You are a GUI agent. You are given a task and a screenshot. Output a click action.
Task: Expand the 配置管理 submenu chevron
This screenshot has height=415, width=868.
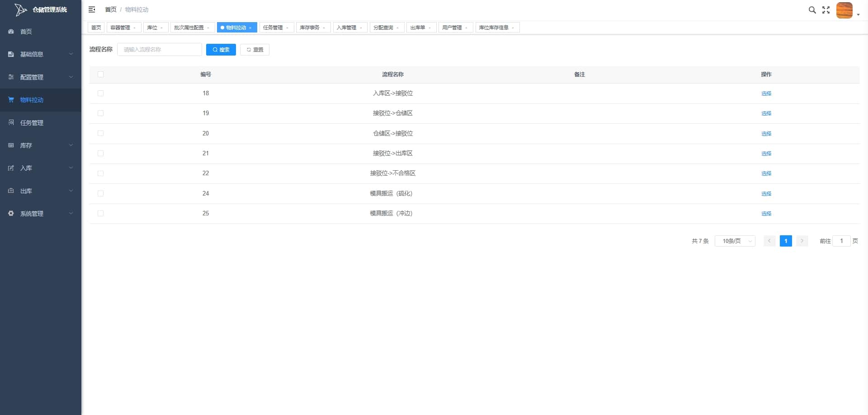pos(71,77)
